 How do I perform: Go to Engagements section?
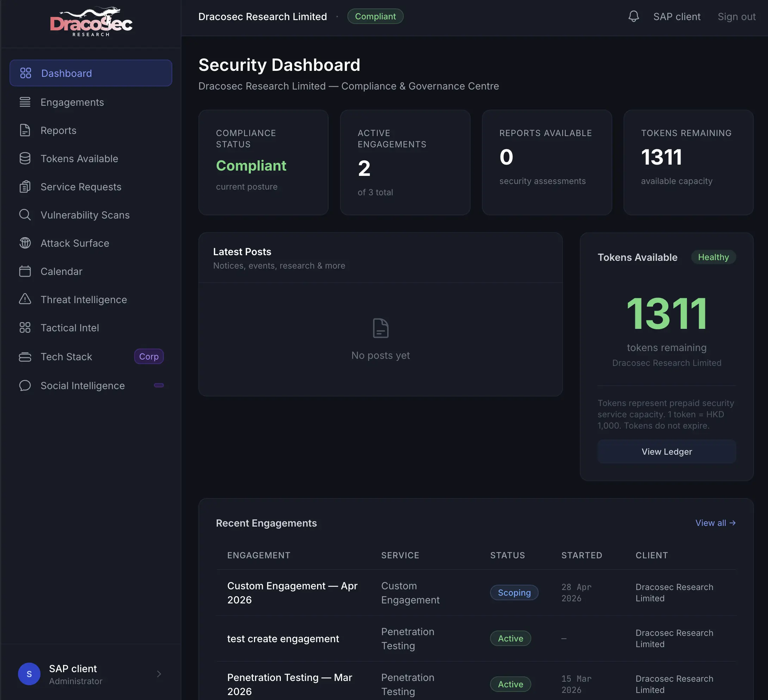coord(91,102)
